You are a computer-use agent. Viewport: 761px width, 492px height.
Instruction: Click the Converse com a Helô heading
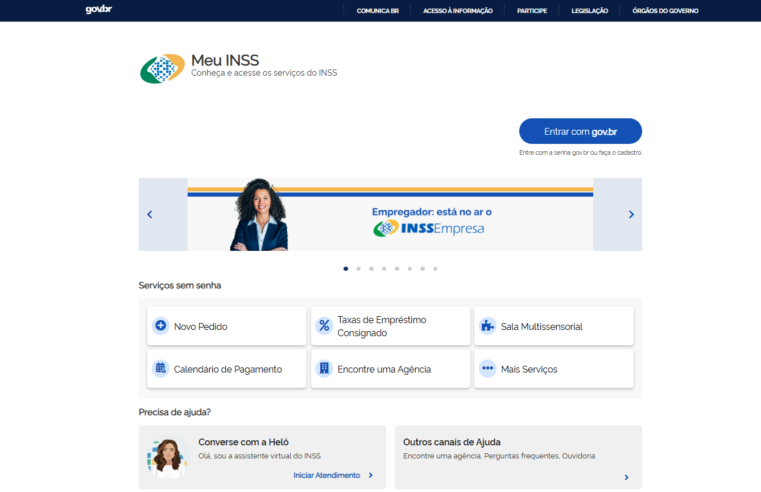point(244,442)
